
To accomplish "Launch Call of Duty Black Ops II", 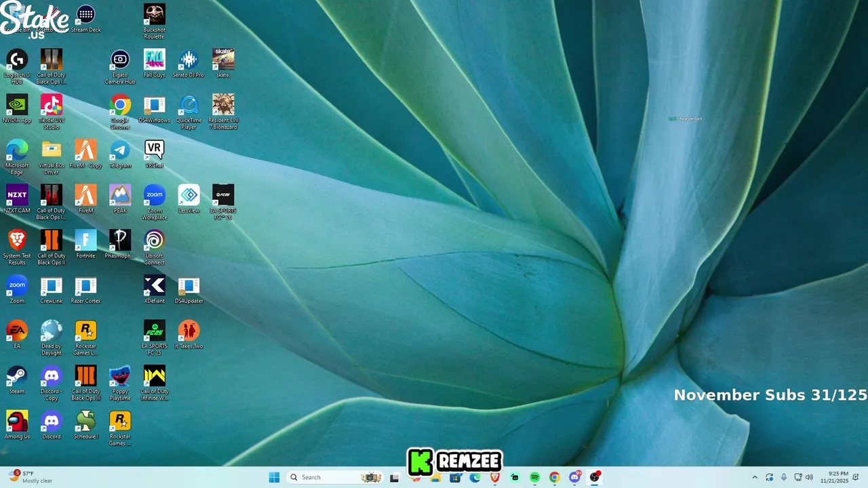I will [x=52, y=248].
